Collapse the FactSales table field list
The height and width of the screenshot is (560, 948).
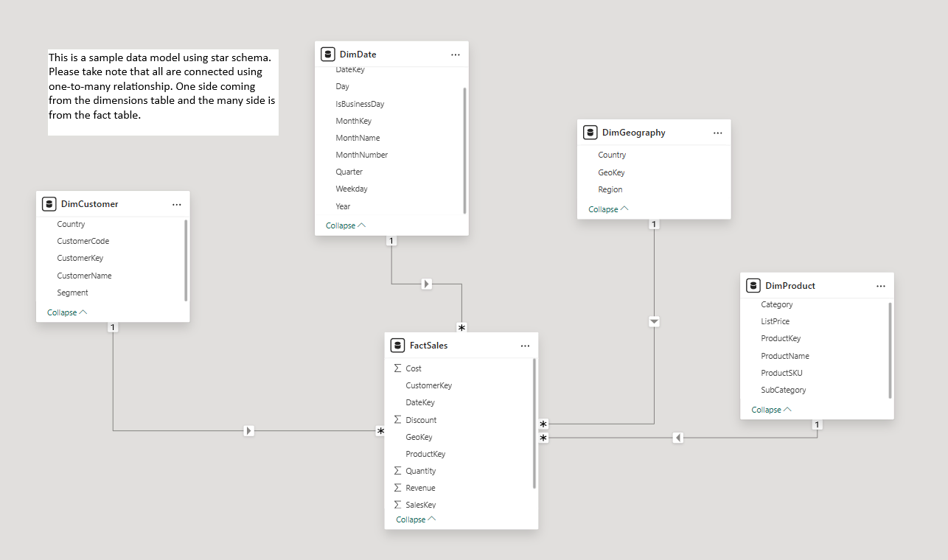[x=416, y=519]
